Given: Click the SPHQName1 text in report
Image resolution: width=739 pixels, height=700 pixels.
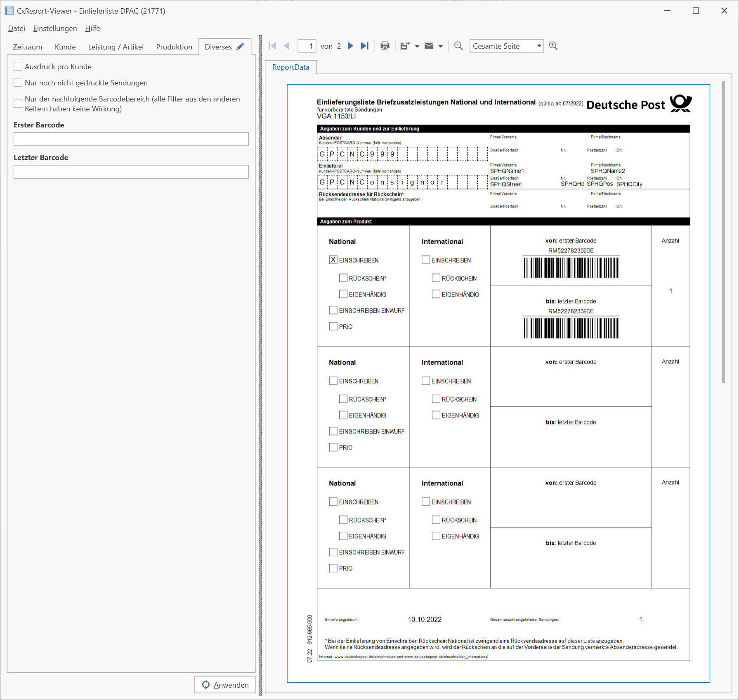Looking at the screenshot, I should click(x=507, y=171).
